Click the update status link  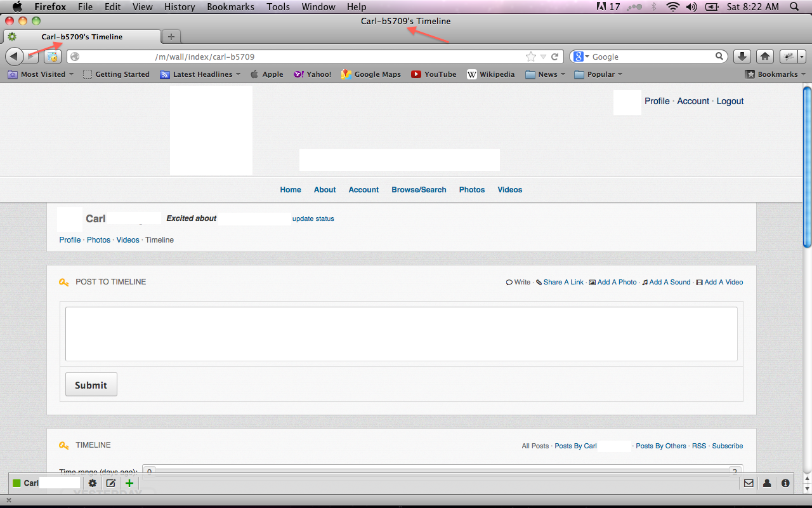313,218
